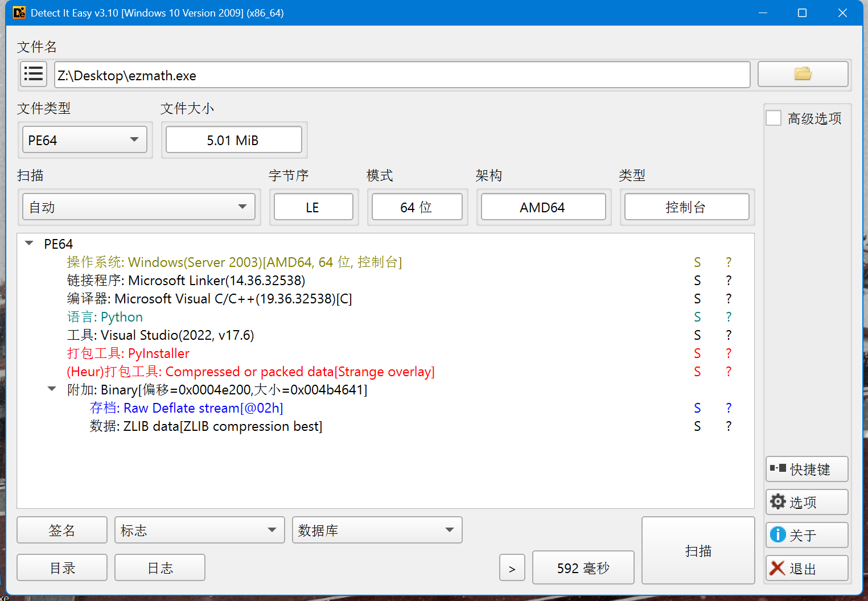Image resolution: width=868 pixels, height=601 pixels.
Task: Click ? on the ZLIB data row
Action: click(x=729, y=426)
